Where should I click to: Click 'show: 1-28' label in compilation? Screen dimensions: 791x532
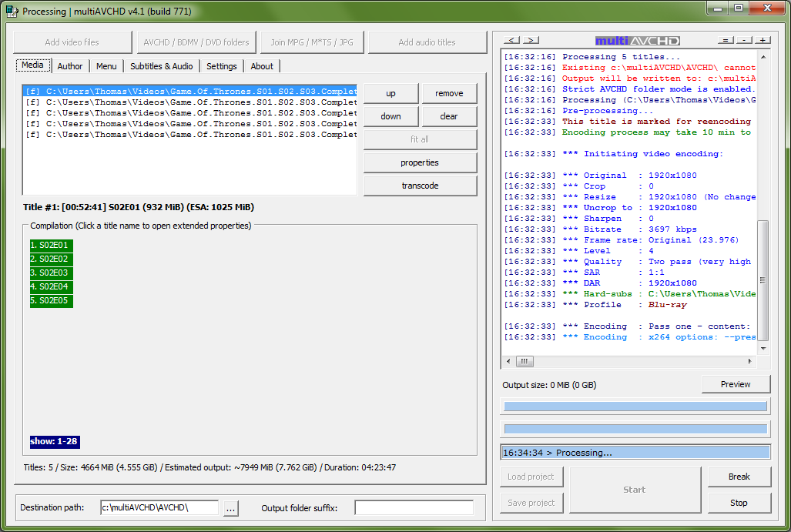click(55, 442)
